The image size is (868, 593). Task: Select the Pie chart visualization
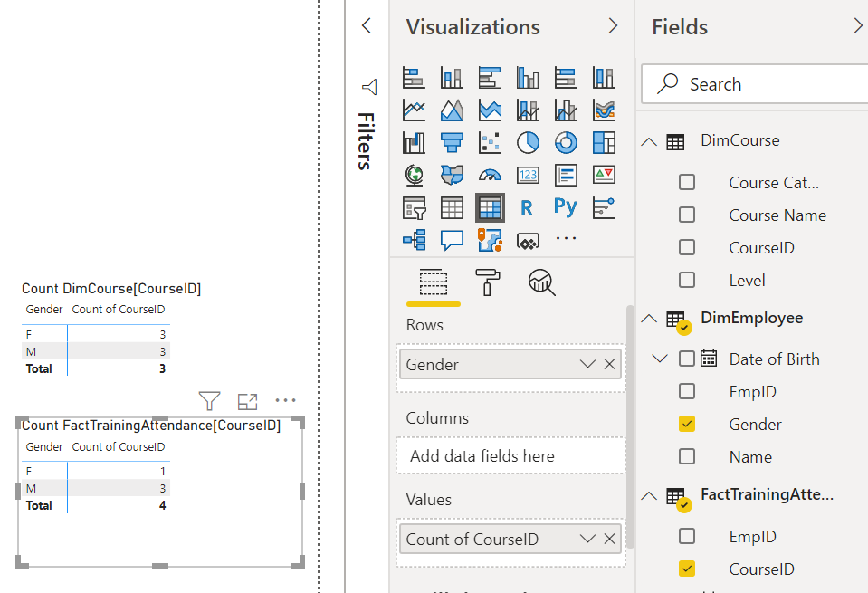[528, 142]
